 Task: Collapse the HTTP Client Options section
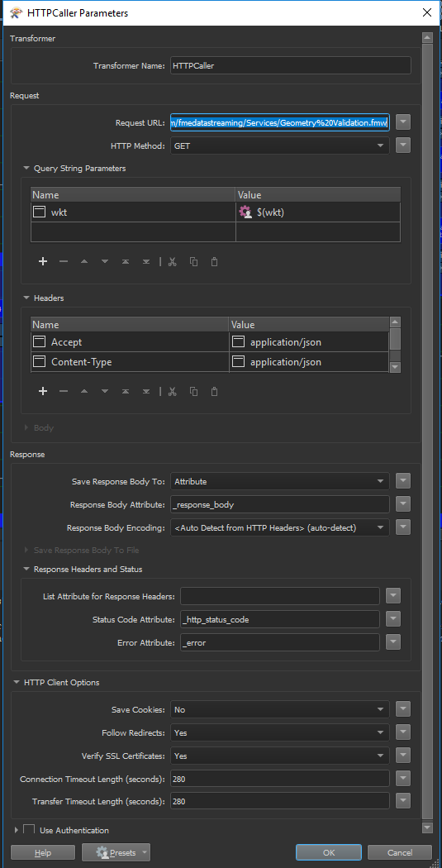tap(17, 683)
